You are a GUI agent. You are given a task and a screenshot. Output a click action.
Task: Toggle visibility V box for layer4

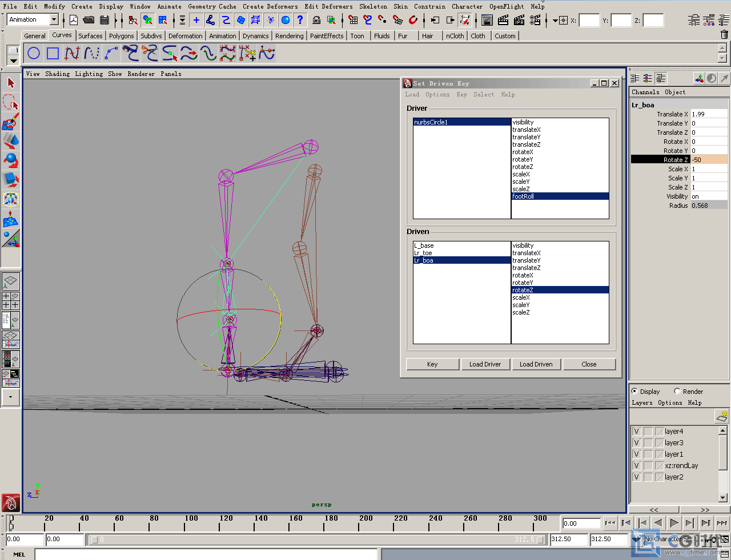click(x=636, y=432)
